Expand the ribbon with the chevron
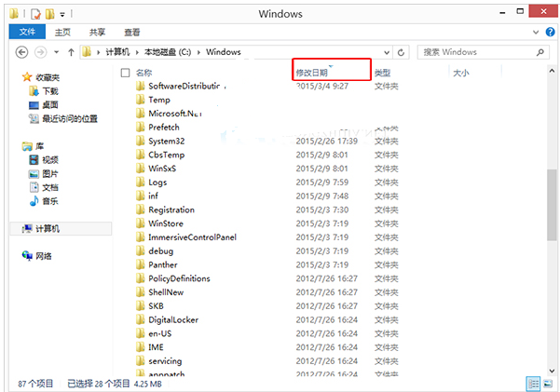The height and width of the screenshot is (392, 560). [536, 33]
